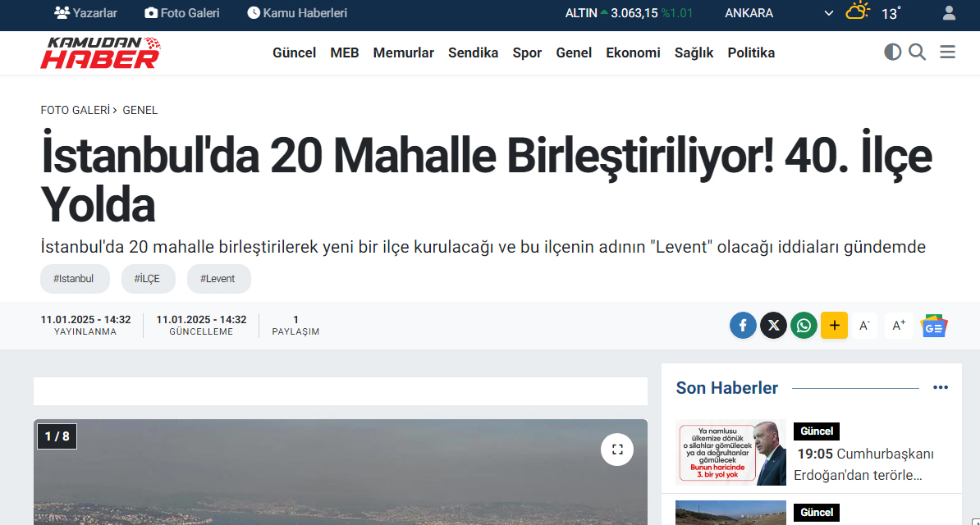
Task: Go to the Politika menu section
Action: [x=751, y=53]
